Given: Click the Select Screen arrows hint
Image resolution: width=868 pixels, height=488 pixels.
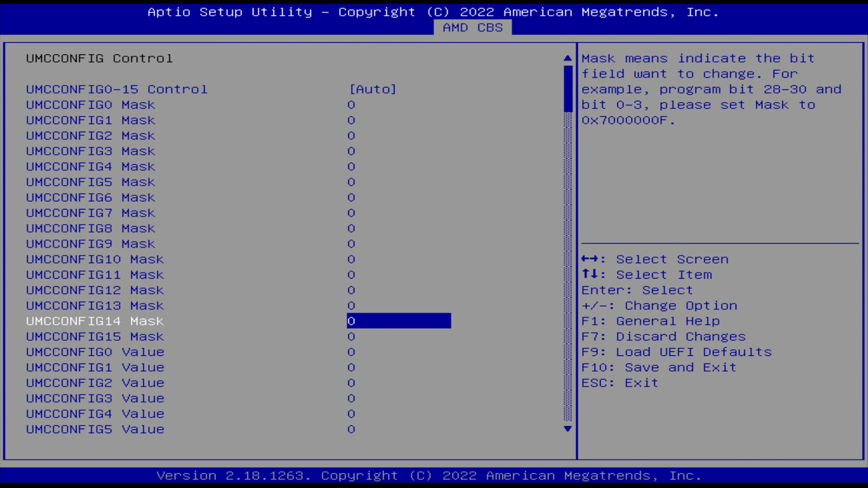Looking at the screenshot, I should click(655, 259).
